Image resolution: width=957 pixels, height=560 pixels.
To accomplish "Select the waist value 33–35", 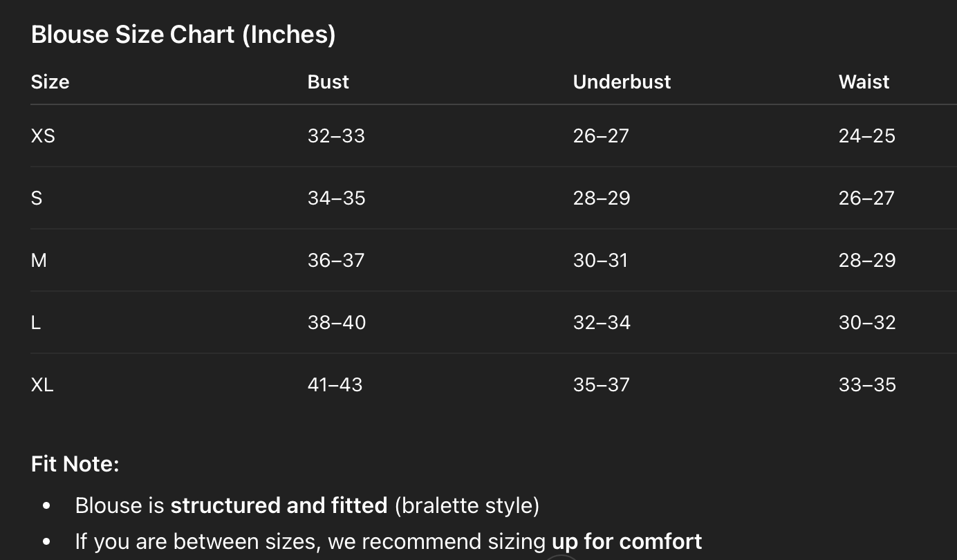I will coord(867,384).
